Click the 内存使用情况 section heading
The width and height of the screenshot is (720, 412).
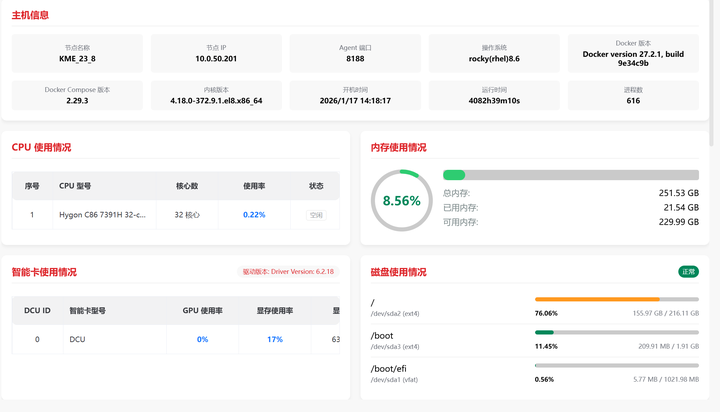pos(399,147)
